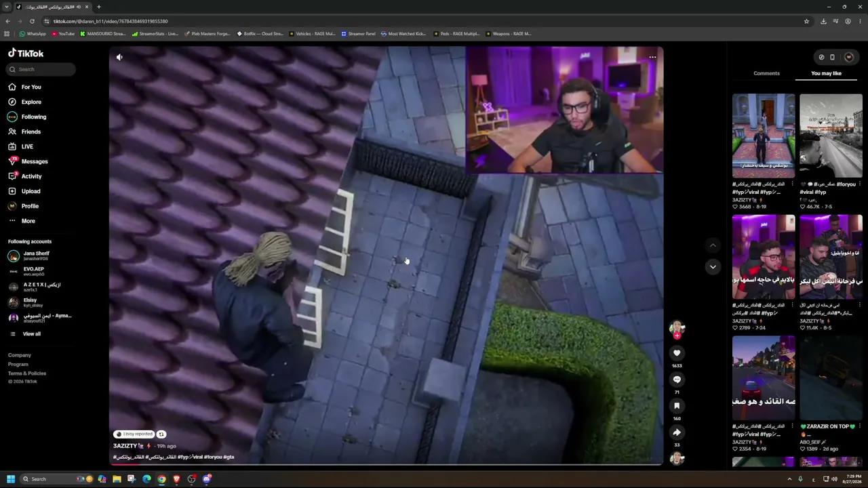
Task: Open the Terms & Policies footer link
Action: click(27, 373)
